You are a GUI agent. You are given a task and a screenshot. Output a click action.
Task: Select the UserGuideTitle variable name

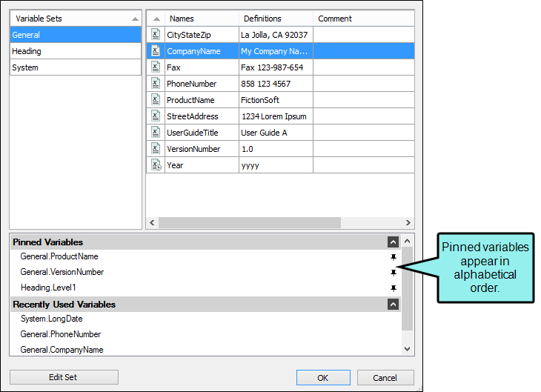pyautogui.click(x=193, y=133)
